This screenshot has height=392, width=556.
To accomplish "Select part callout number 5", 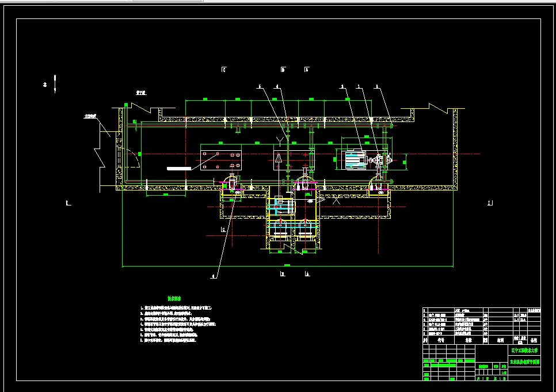I will pos(260,86).
